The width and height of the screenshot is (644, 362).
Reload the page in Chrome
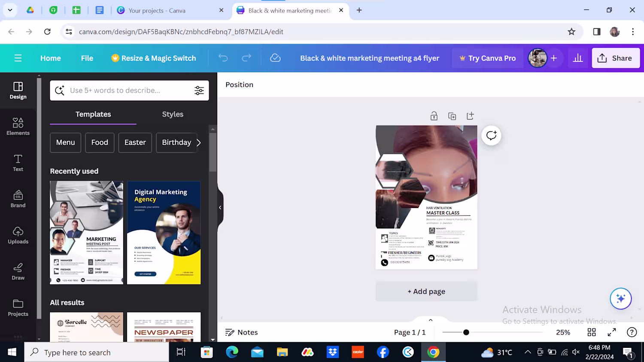47,32
